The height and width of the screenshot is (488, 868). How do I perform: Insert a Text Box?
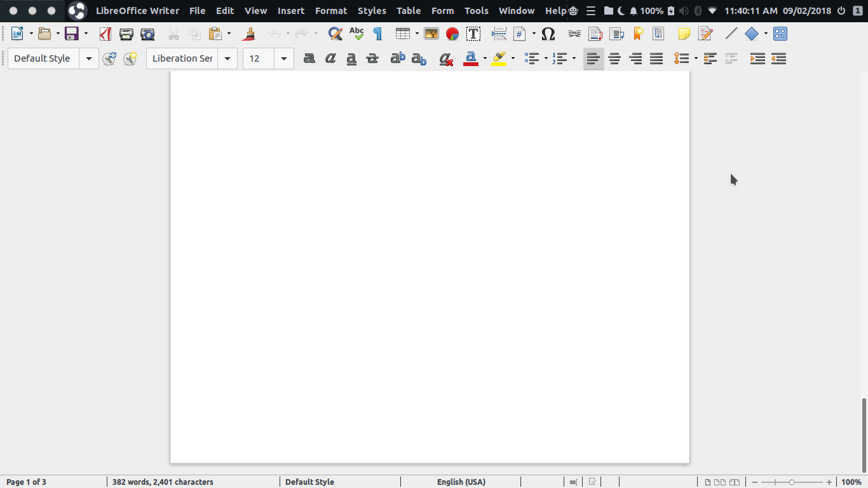pos(473,34)
